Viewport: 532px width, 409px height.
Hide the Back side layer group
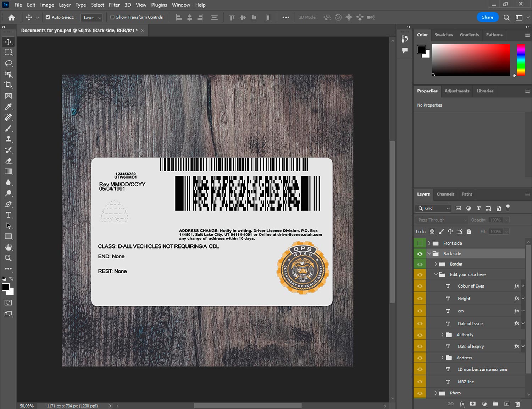pyautogui.click(x=420, y=254)
